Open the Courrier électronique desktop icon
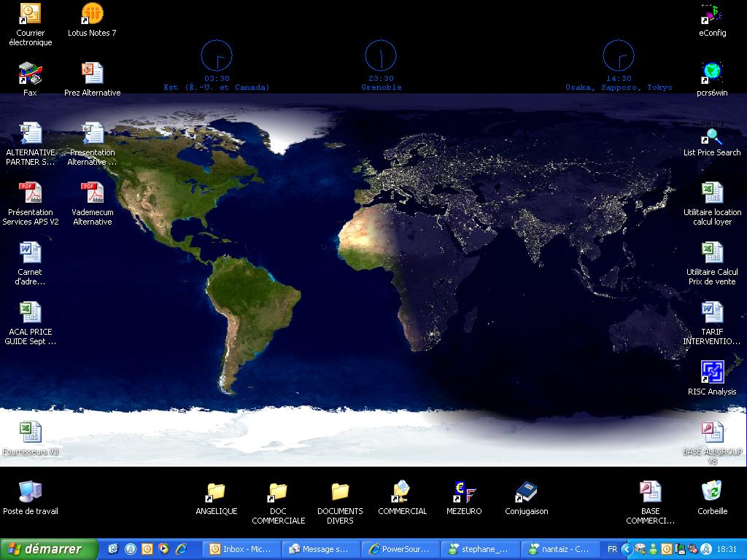Image resolution: width=747 pixels, height=560 pixels. pyautogui.click(x=30, y=15)
